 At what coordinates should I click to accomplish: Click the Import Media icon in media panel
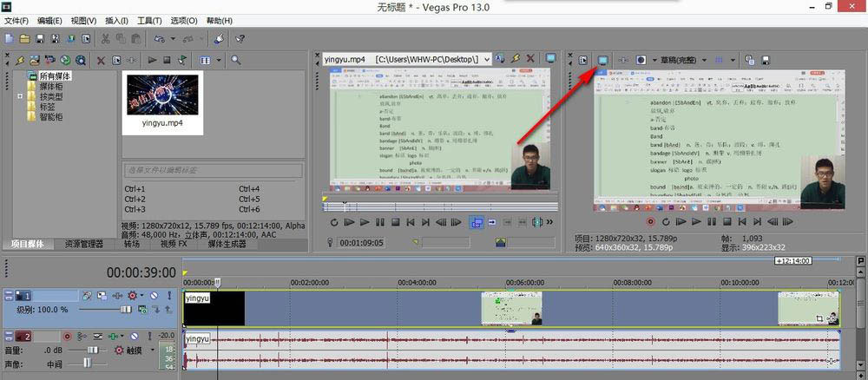[36, 60]
